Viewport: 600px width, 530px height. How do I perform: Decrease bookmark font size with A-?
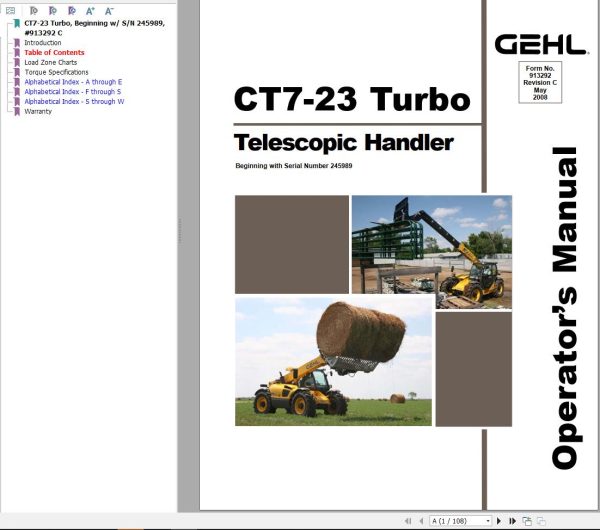pos(109,11)
